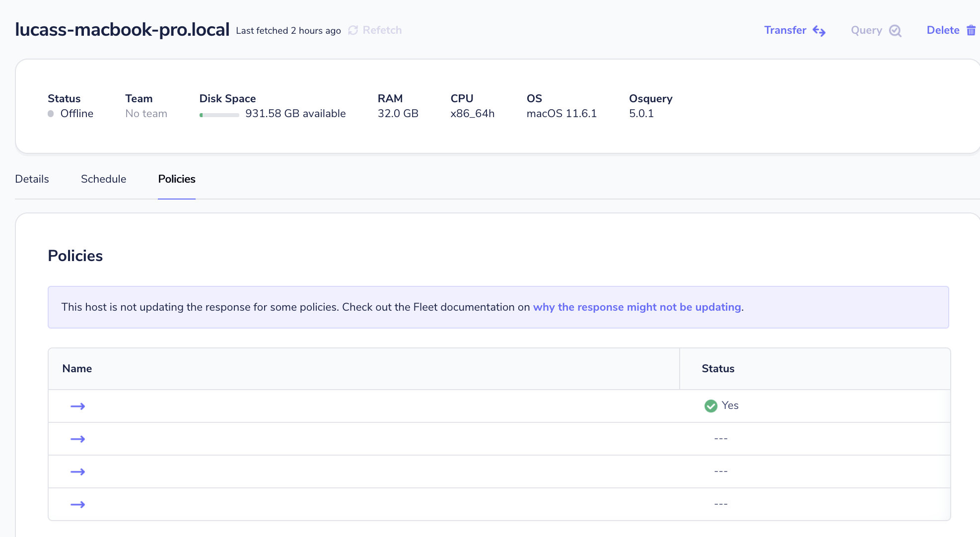This screenshot has height=537, width=980.
Task: Click the Query checkmark icon
Action: click(895, 30)
